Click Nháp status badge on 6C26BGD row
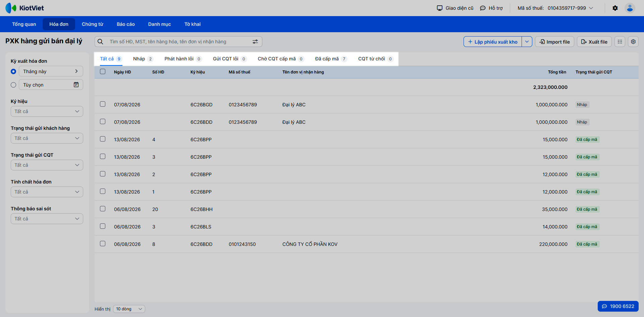This screenshot has height=317, width=644. (x=582, y=105)
